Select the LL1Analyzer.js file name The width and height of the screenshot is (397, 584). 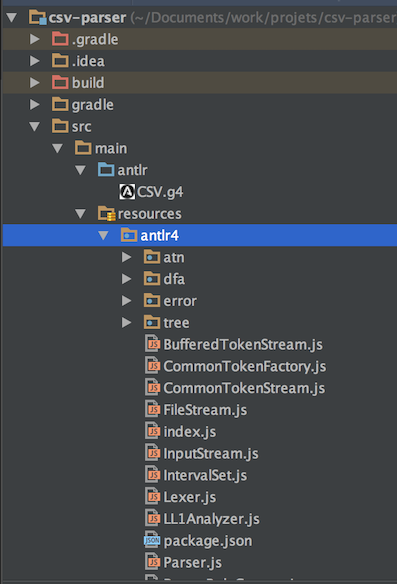point(212,519)
